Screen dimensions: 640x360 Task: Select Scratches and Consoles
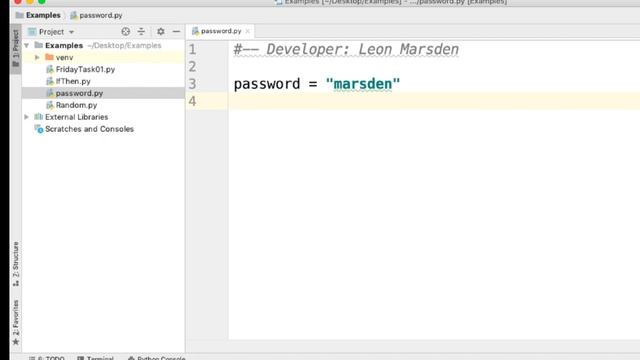pos(89,129)
